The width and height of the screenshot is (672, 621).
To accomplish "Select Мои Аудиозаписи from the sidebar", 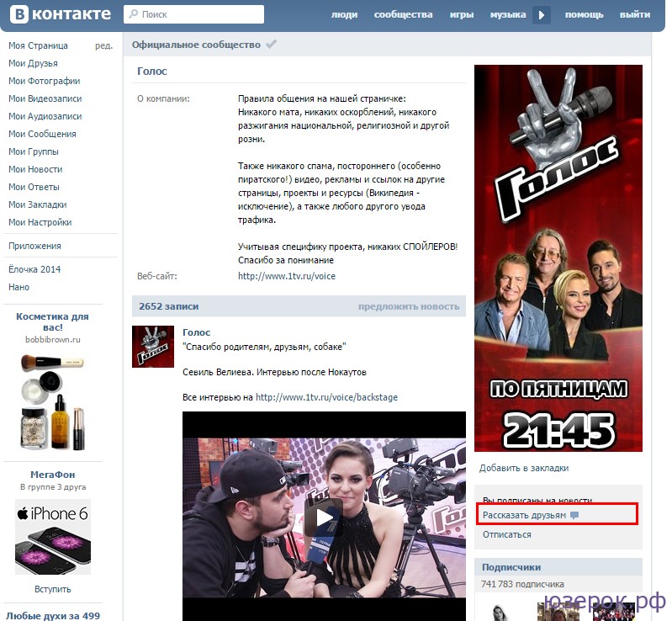I will click(45, 116).
